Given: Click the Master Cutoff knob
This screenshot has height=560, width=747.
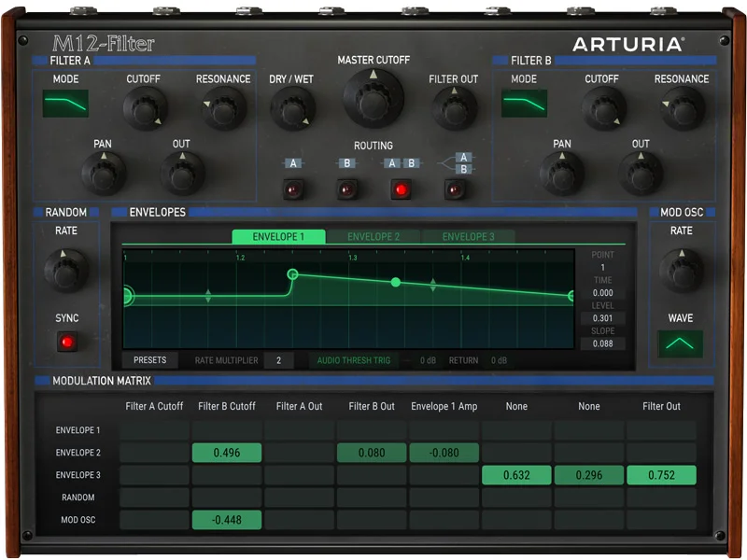Looking at the screenshot, I should (373, 99).
